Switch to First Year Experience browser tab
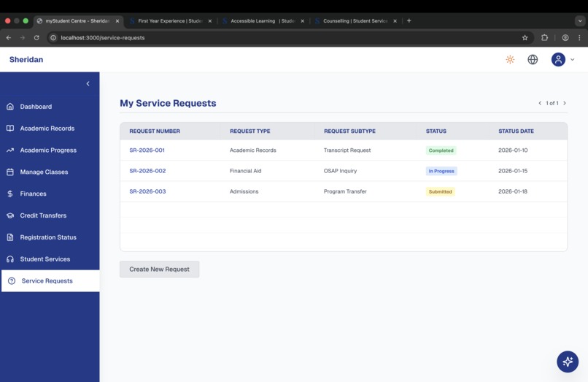The height and width of the screenshot is (382, 588). point(169,21)
